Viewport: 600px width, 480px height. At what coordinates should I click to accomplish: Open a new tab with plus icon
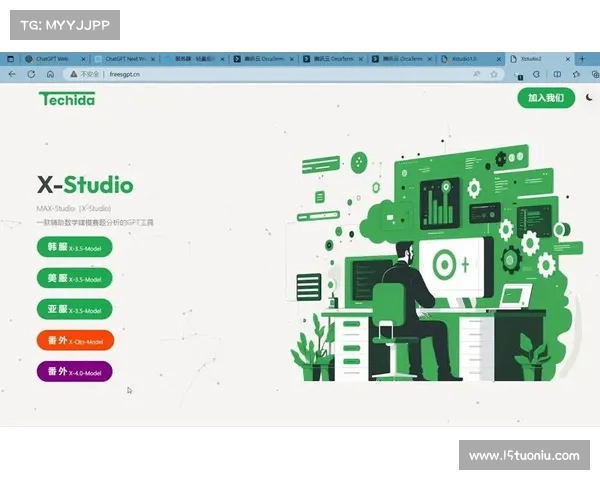[582, 59]
